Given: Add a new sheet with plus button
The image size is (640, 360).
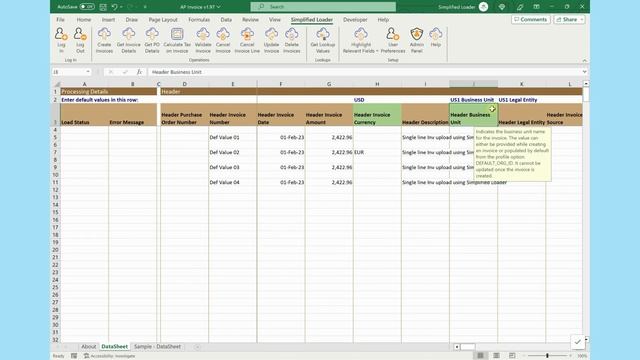Looking at the screenshot, I should point(197,347).
